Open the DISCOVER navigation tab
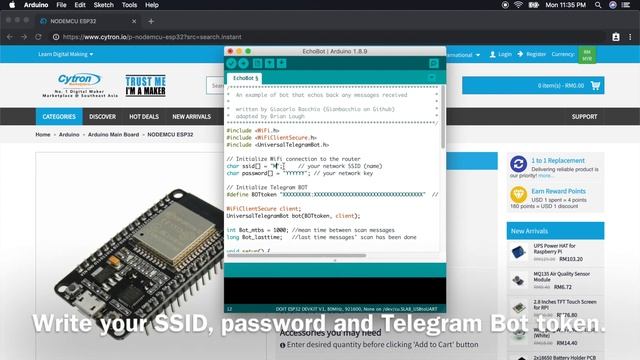The width and height of the screenshot is (640, 360). (x=102, y=116)
